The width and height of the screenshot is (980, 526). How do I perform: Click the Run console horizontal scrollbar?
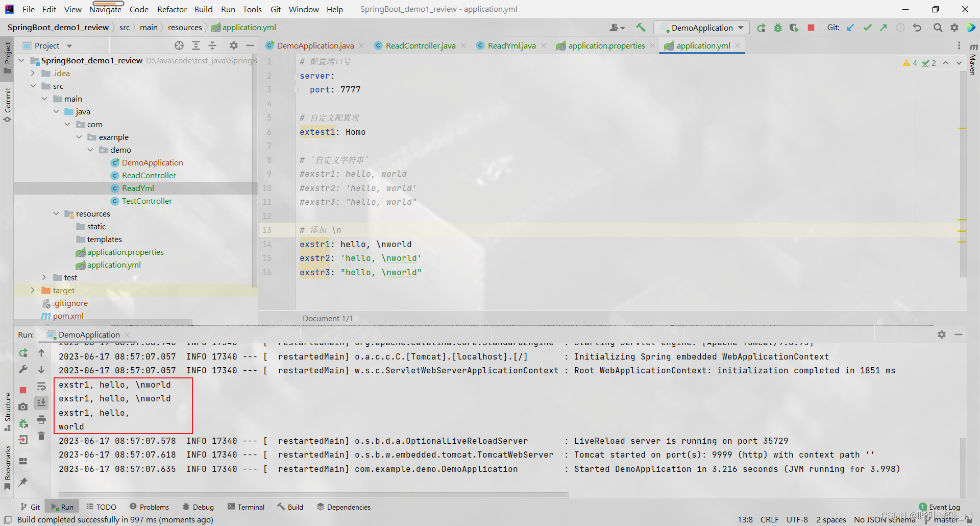(x=313, y=495)
